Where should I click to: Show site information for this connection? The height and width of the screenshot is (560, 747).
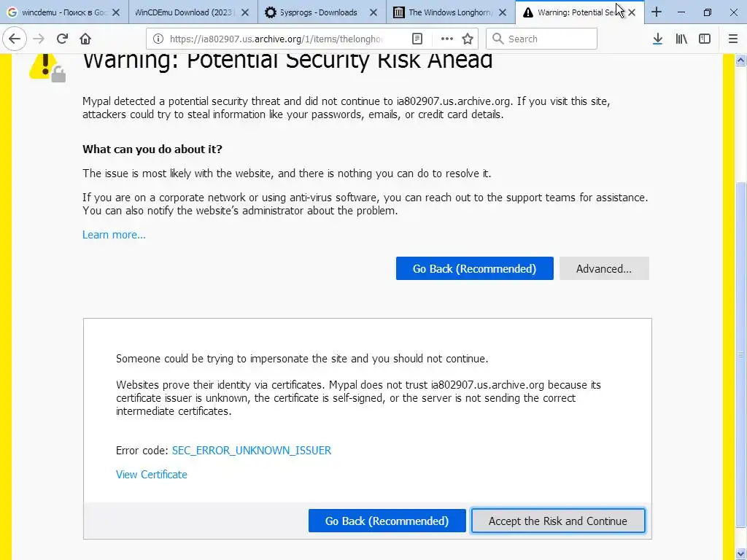point(158,39)
